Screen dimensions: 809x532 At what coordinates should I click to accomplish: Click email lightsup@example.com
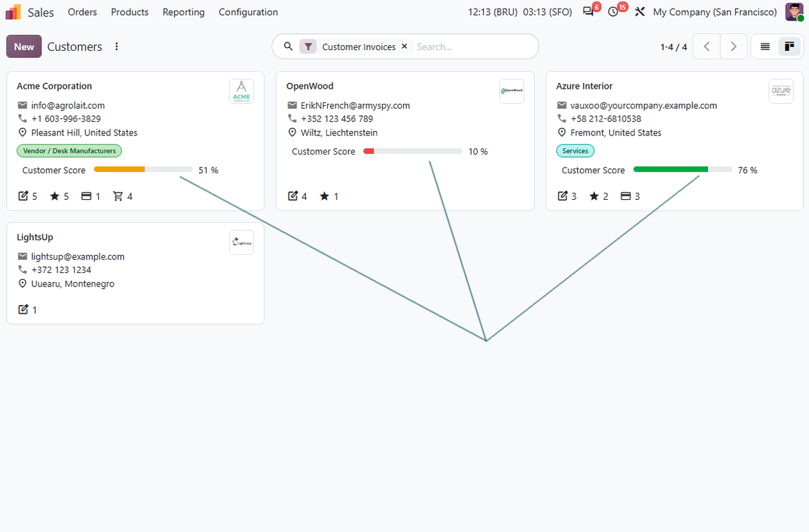pyautogui.click(x=77, y=256)
